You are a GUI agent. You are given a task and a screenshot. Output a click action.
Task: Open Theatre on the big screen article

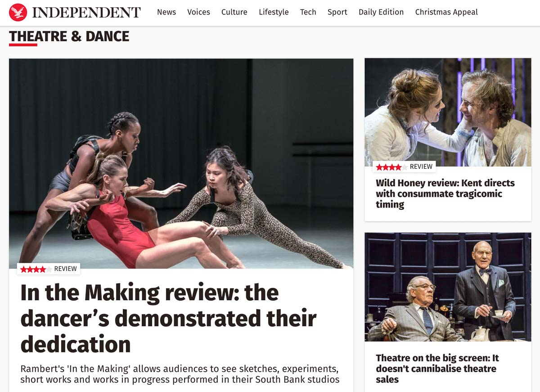[x=437, y=369]
